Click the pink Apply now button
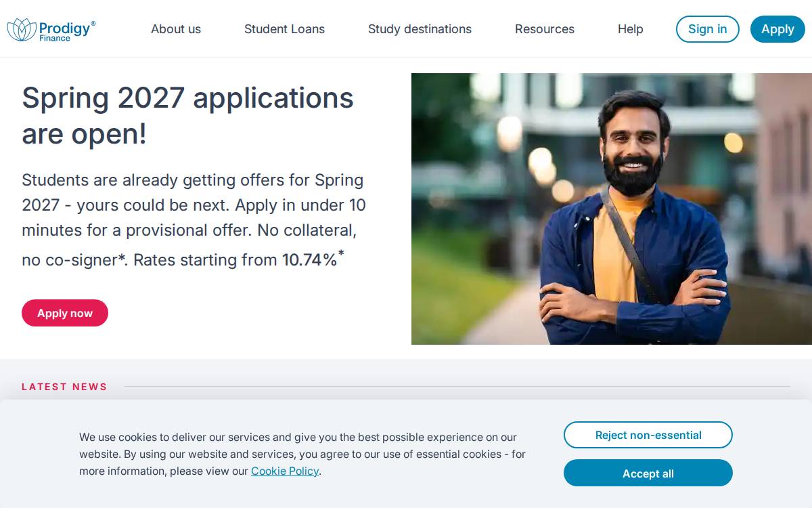This screenshot has height=508, width=812. pos(65,313)
